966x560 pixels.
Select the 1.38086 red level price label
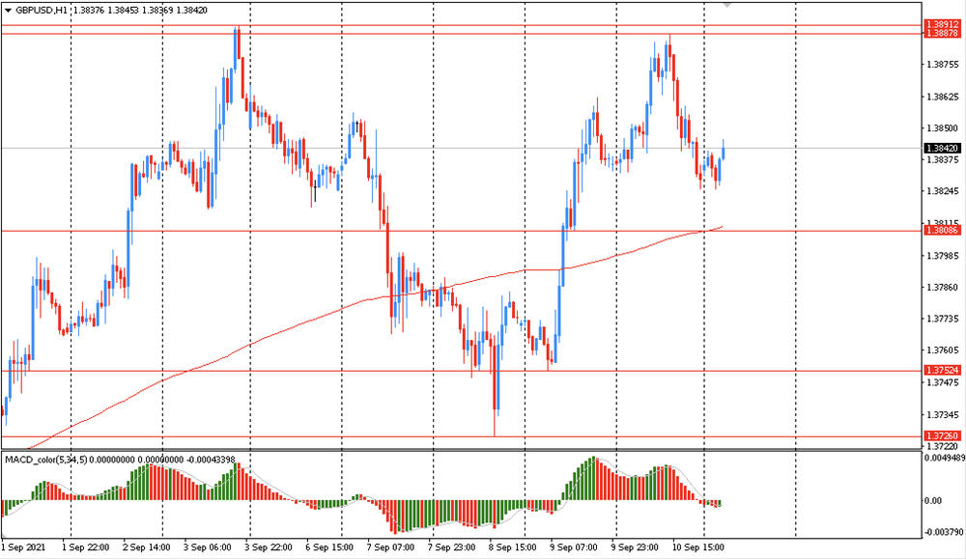(943, 231)
